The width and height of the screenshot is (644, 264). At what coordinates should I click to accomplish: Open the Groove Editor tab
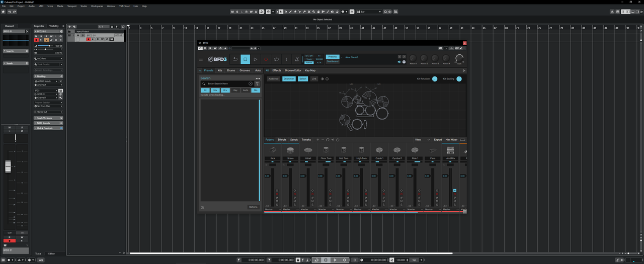293,70
